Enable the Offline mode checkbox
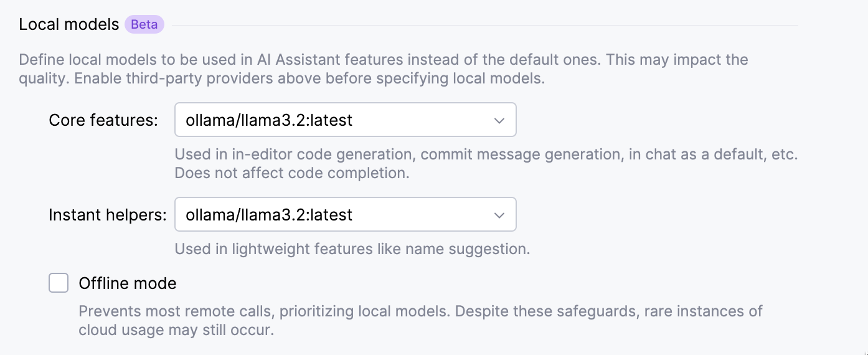The width and height of the screenshot is (868, 355). tap(59, 283)
